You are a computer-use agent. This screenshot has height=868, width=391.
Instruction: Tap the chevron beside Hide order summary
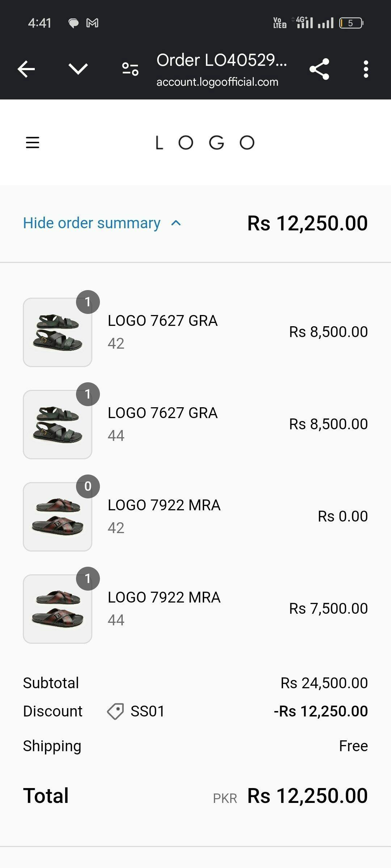[x=176, y=223]
